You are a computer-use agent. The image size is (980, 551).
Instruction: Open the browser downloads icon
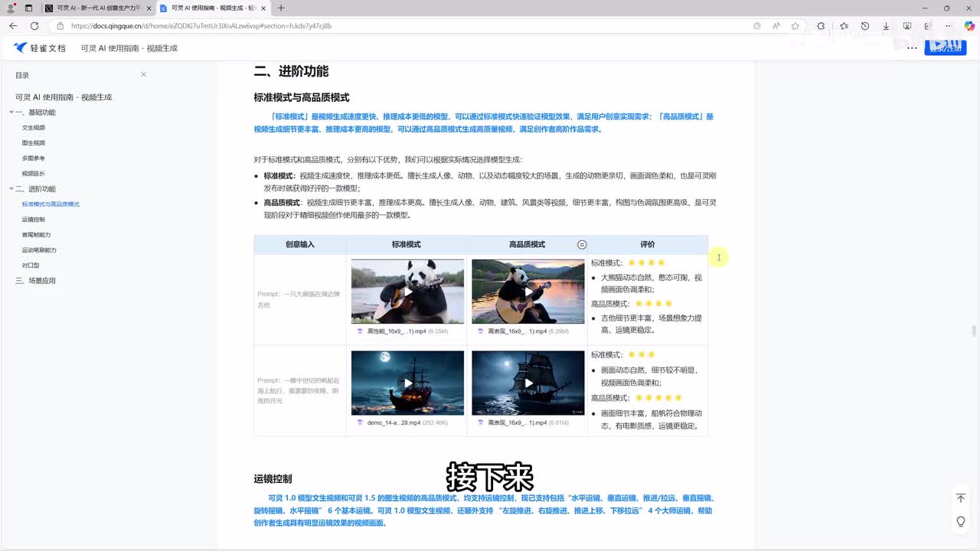pos(886,25)
